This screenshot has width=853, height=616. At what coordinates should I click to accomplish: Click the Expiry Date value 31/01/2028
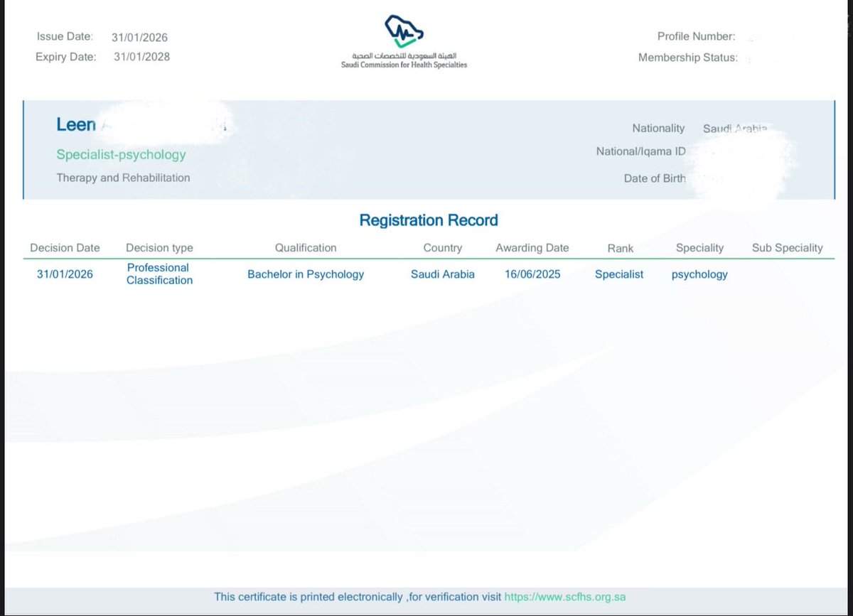coord(142,57)
